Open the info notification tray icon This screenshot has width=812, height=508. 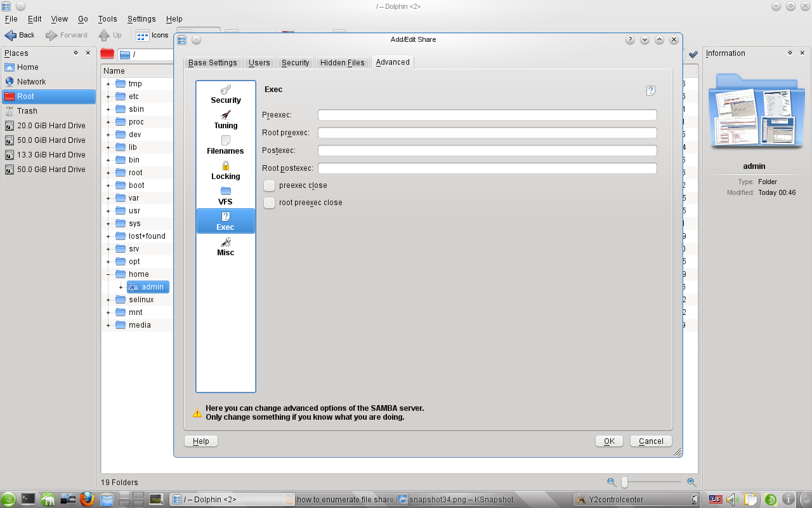pos(789,500)
